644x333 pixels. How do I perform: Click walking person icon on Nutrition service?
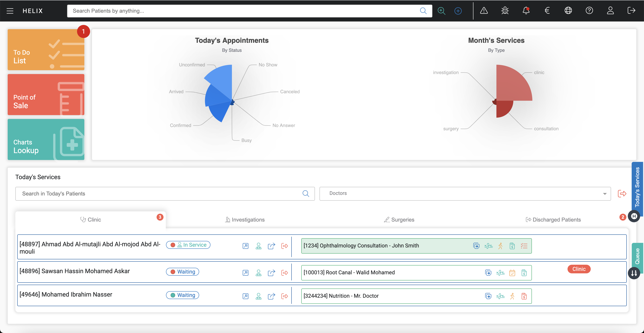click(x=512, y=296)
